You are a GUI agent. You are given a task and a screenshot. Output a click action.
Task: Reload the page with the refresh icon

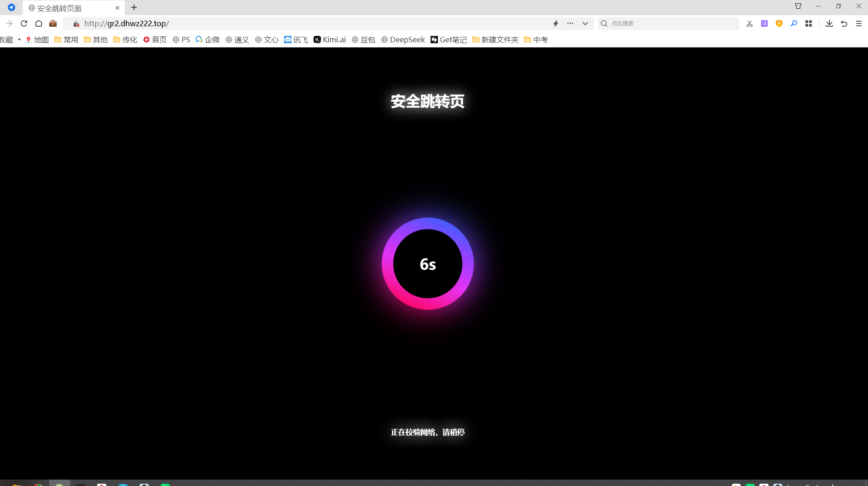tap(24, 23)
